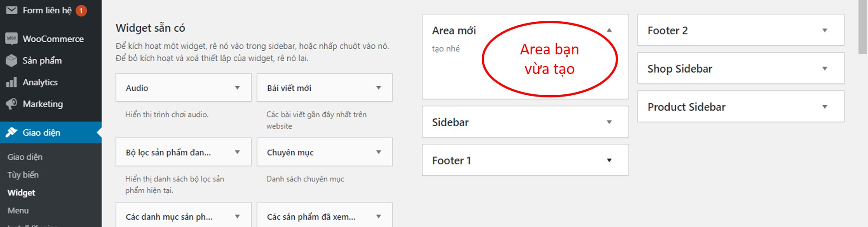The image size is (868, 227).
Task: Open the Audio widget dropdown
Action: [237, 88]
